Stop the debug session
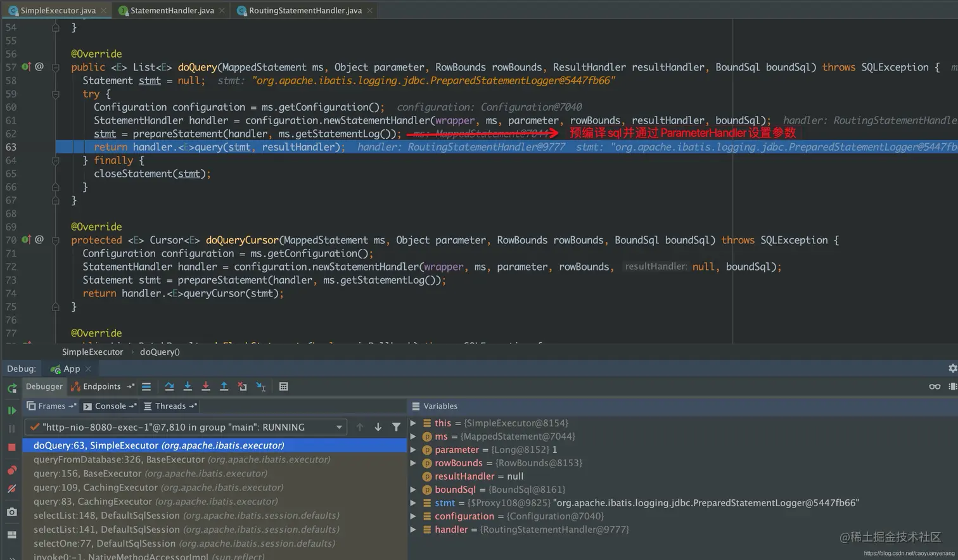The height and width of the screenshot is (560, 958). coord(11,447)
